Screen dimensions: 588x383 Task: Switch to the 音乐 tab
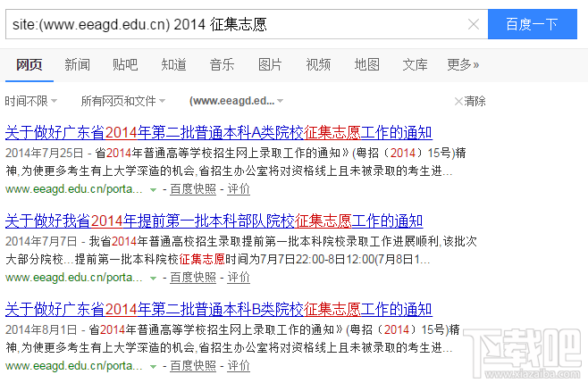[222, 64]
